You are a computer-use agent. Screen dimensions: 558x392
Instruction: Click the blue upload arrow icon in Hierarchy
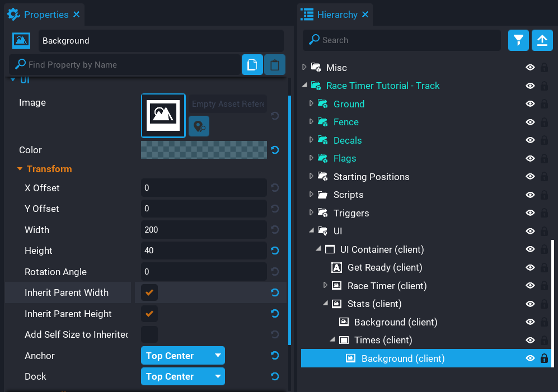[x=542, y=40]
